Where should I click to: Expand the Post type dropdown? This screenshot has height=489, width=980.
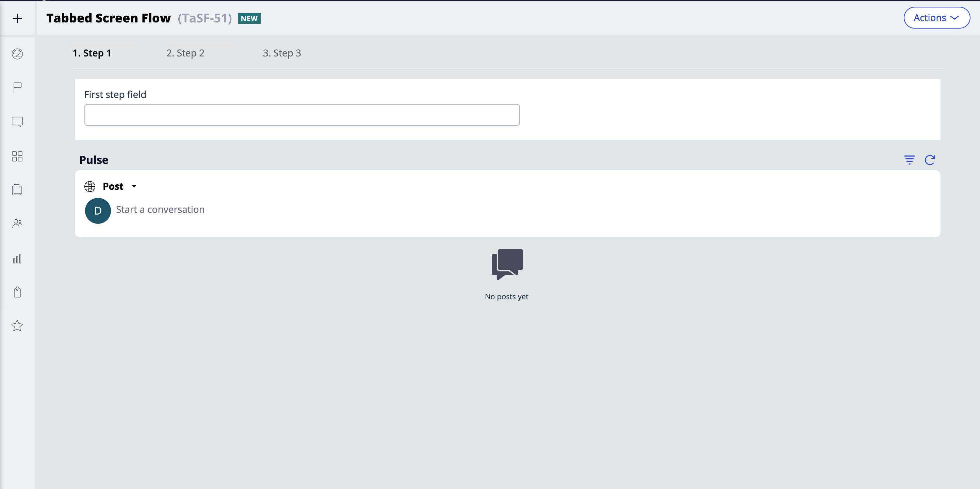click(134, 185)
